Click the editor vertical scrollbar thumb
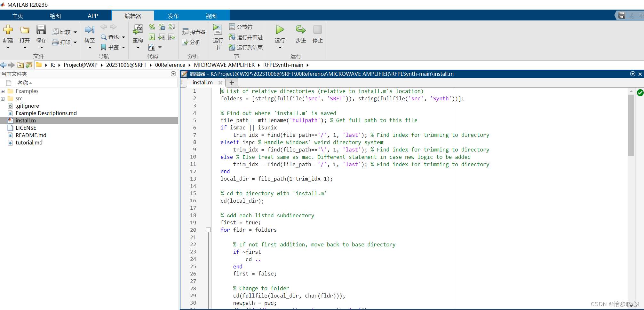This screenshot has height=310, width=644. point(631,125)
